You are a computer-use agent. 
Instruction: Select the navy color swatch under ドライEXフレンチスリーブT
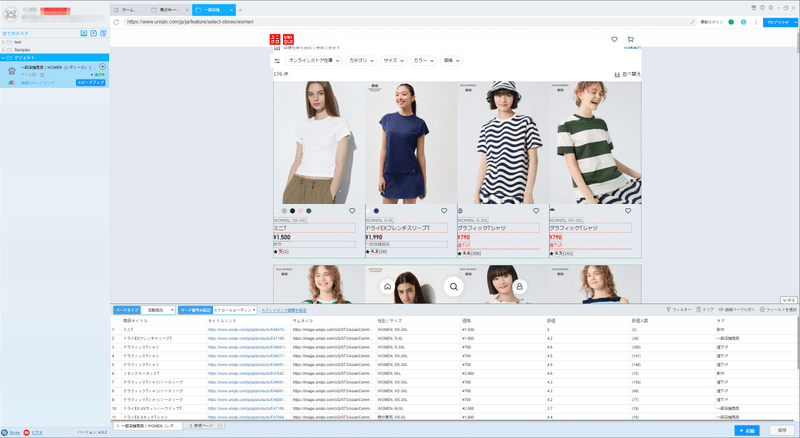point(376,211)
